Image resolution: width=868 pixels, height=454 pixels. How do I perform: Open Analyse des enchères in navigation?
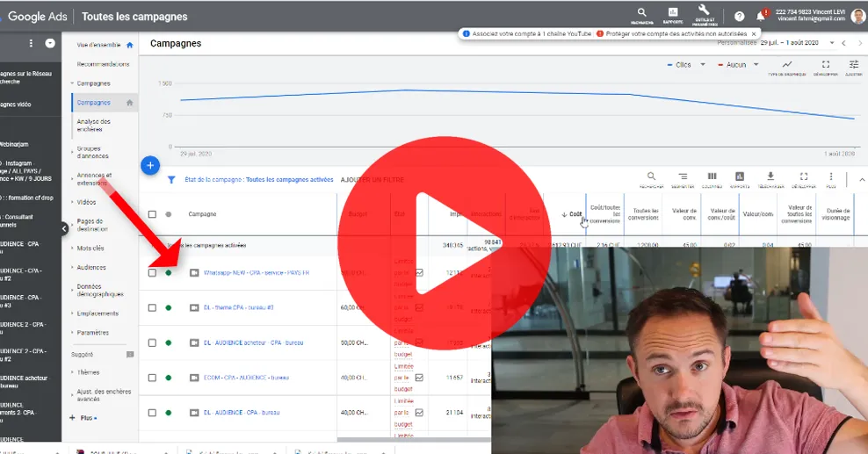(93, 125)
